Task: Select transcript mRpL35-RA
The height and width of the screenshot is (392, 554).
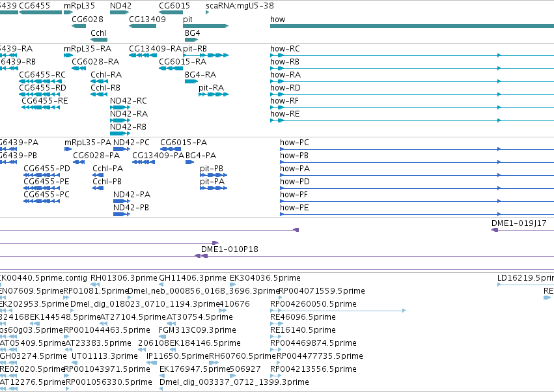Action: click(x=88, y=48)
